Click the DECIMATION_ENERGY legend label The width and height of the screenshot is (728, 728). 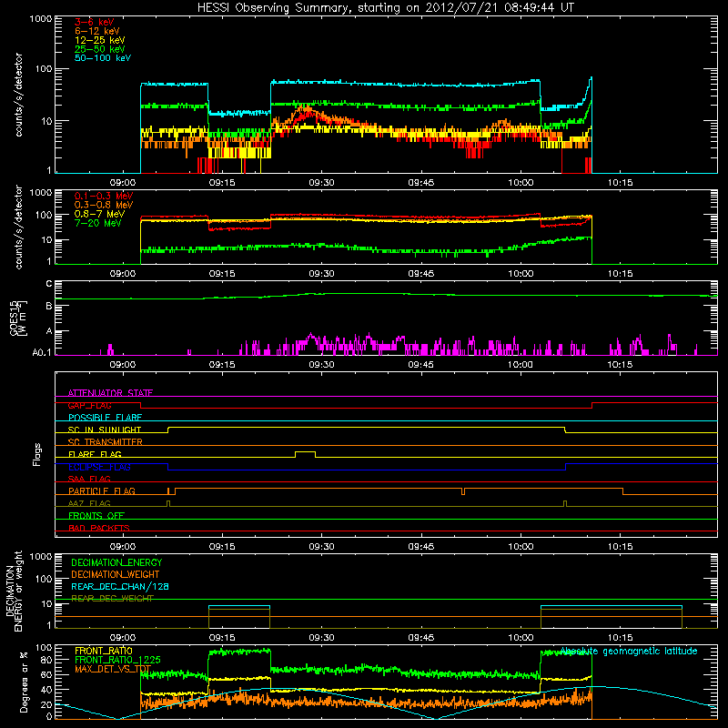coord(116,562)
